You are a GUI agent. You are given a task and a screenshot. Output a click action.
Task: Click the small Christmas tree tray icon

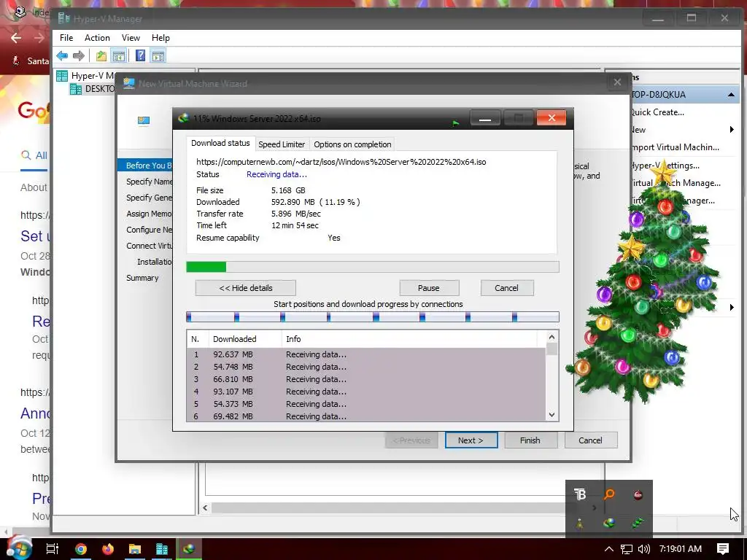(x=580, y=524)
